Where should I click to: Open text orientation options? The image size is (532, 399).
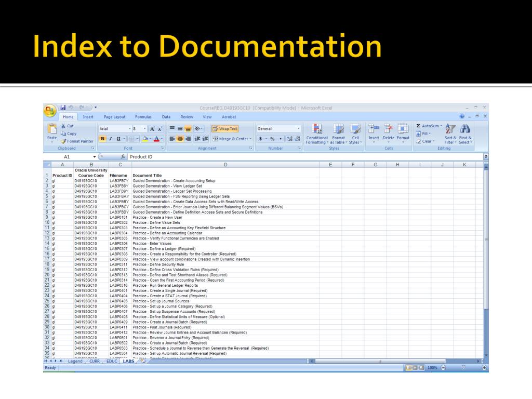pyautogui.click(x=198, y=129)
